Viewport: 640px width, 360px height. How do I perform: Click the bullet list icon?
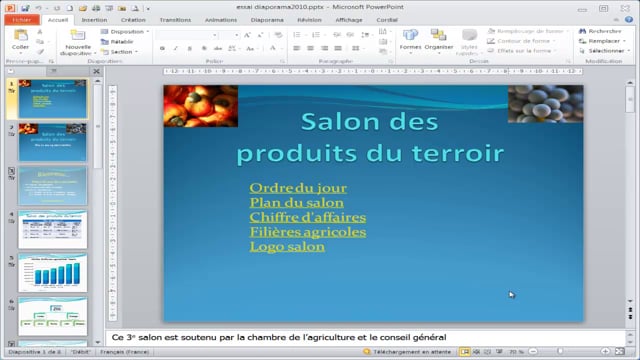297,35
